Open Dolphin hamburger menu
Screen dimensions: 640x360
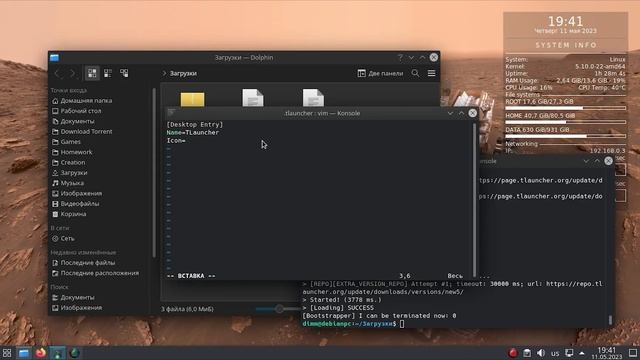[431, 73]
